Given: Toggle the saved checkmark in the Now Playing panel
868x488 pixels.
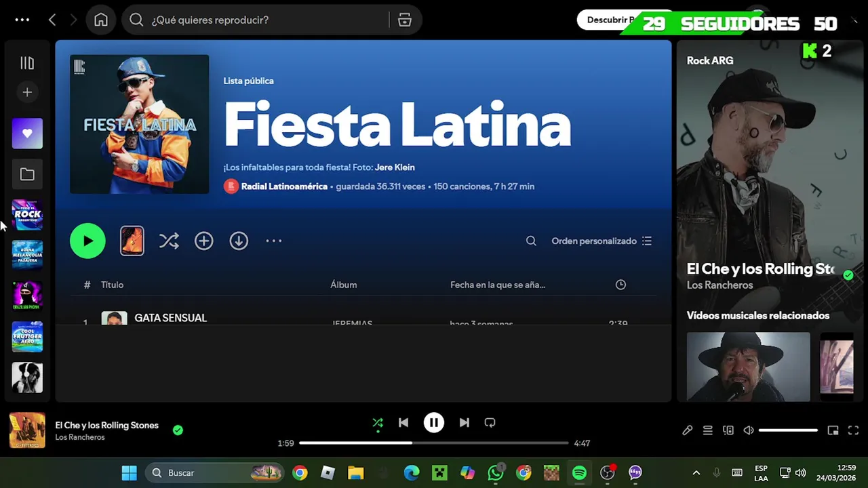Looking at the screenshot, I should 848,275.
